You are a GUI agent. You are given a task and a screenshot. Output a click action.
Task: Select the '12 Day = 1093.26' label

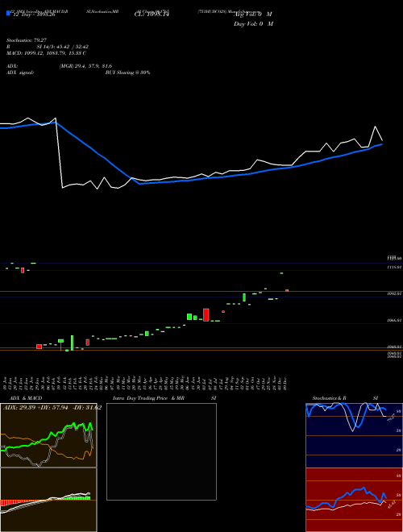pos(33,15)
